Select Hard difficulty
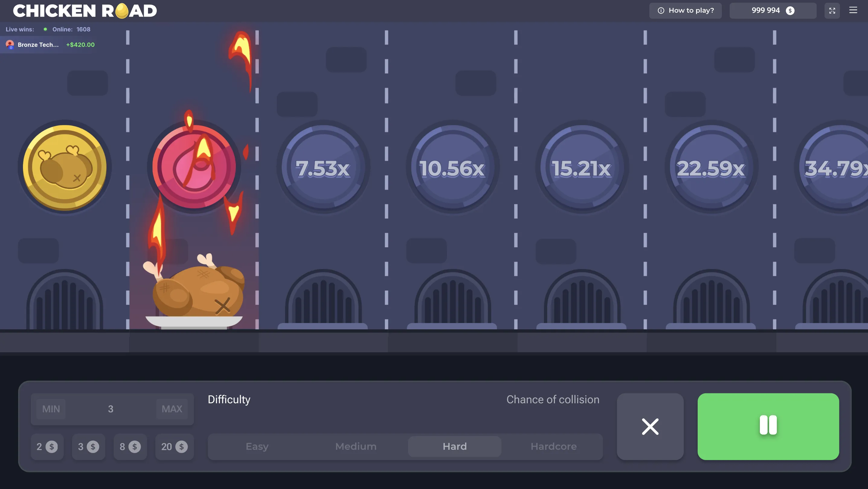868x489 pixels. click(x=455, y=446)
